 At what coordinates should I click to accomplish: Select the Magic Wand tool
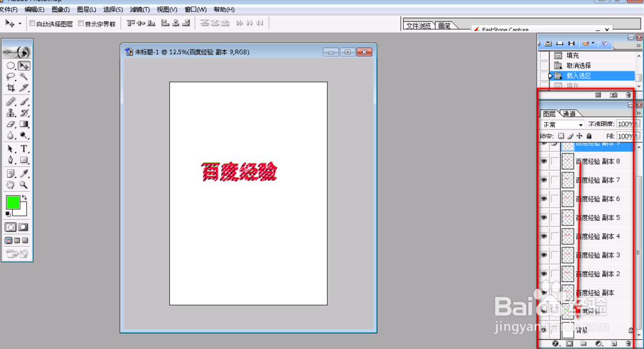[x=24, y=77]
